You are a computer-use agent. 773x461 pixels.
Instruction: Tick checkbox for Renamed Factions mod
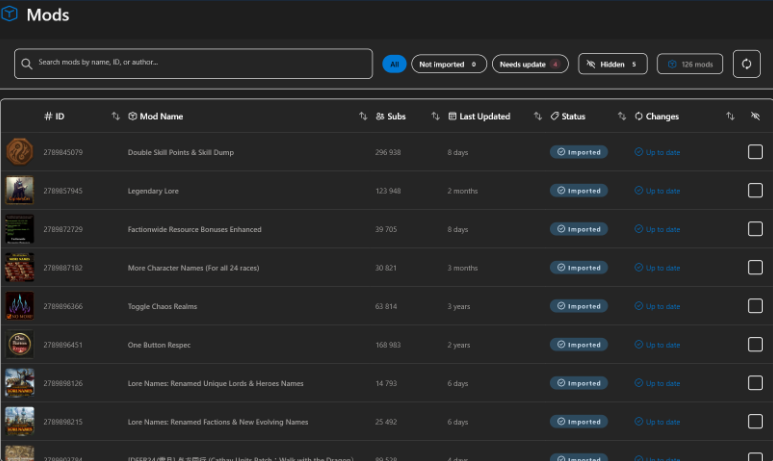(x=755, y=421)
